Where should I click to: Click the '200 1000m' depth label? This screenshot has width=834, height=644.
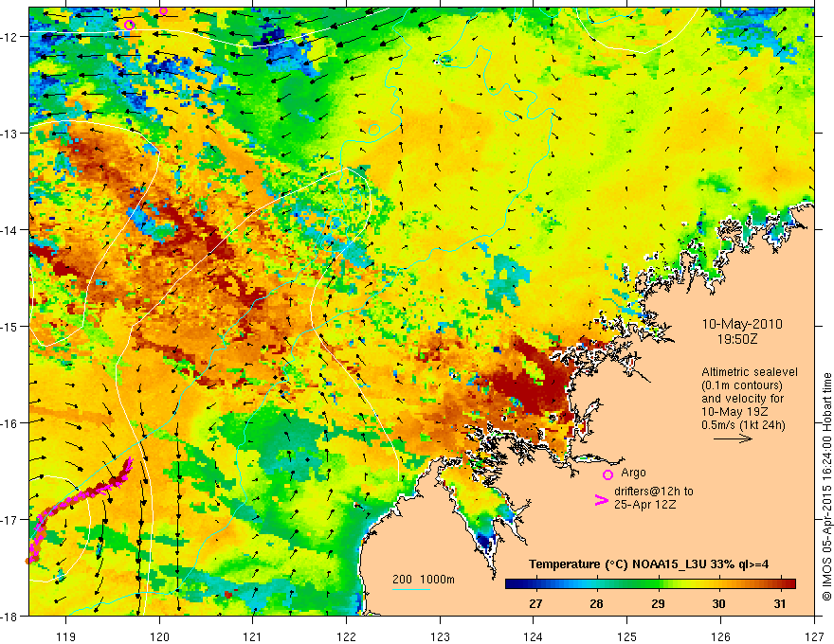(424, 580)
